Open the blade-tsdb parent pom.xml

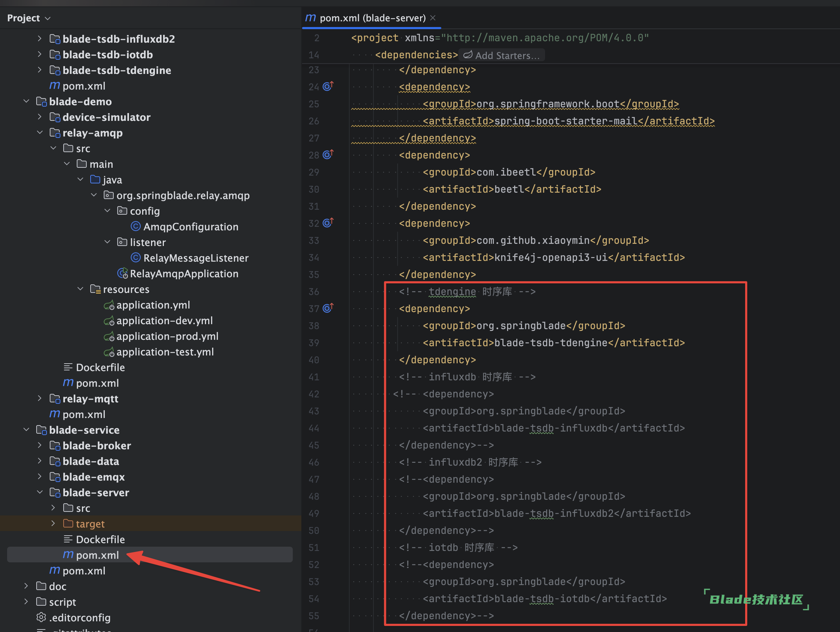[77, 86]
